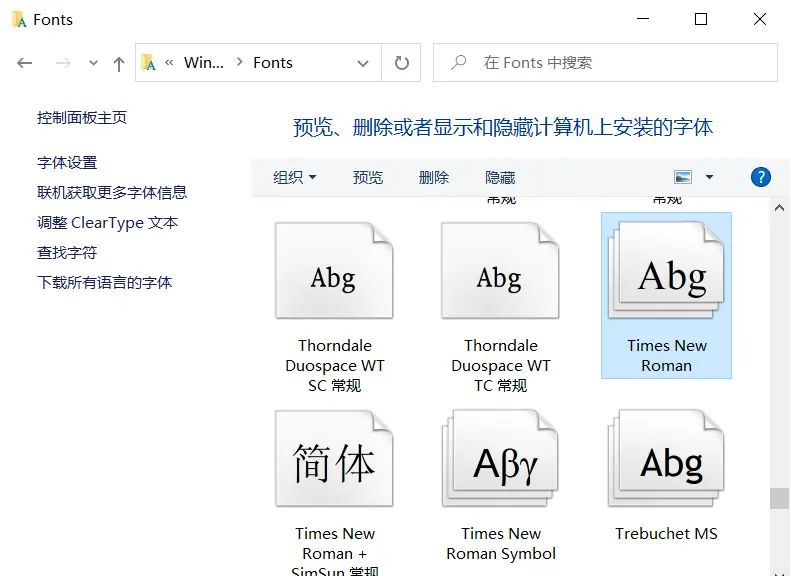Select Times New Roman Symbol font icon

[x=500, y=458]
